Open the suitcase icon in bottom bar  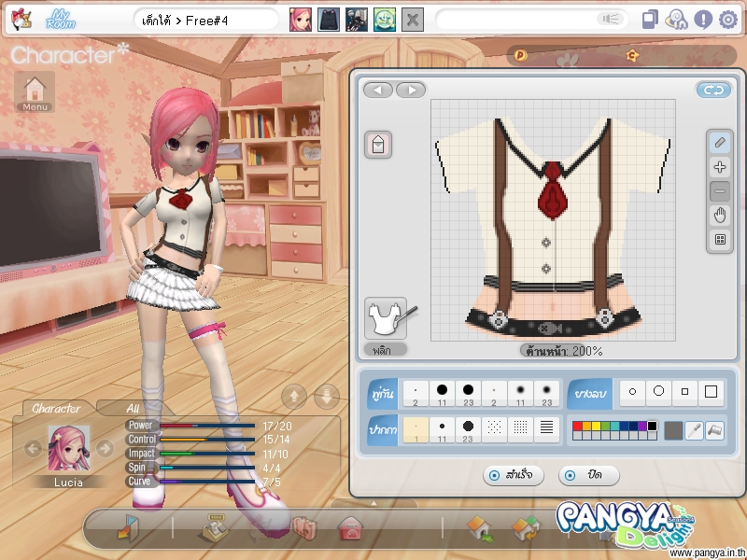pyautogui.click(x=305, y=528)
